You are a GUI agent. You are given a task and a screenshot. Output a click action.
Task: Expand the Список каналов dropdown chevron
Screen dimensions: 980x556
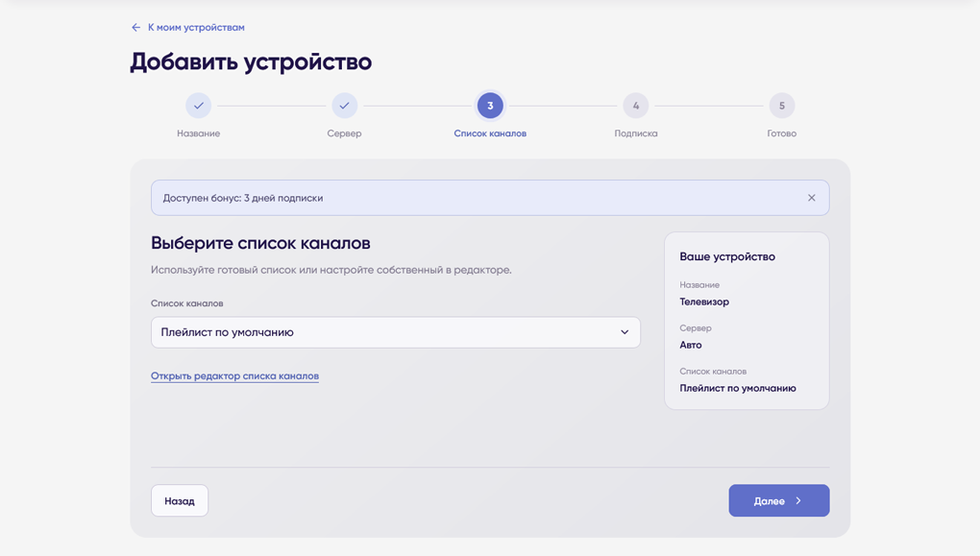pyautogui.click(x=625, y=332)
